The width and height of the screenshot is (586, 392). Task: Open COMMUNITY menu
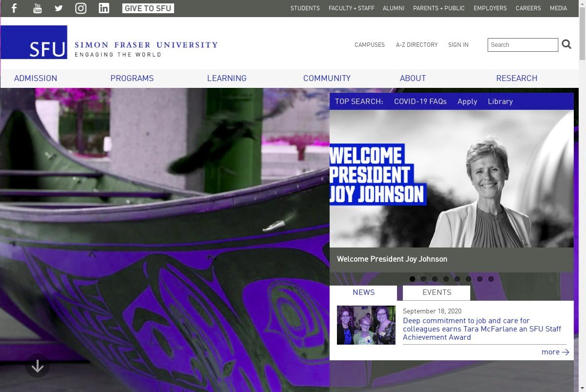click(327, 78)
